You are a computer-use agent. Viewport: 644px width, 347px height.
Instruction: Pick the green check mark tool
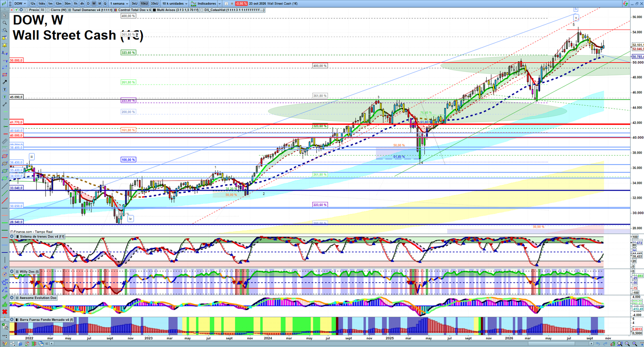pyautogui.click(x=5, y=297)
